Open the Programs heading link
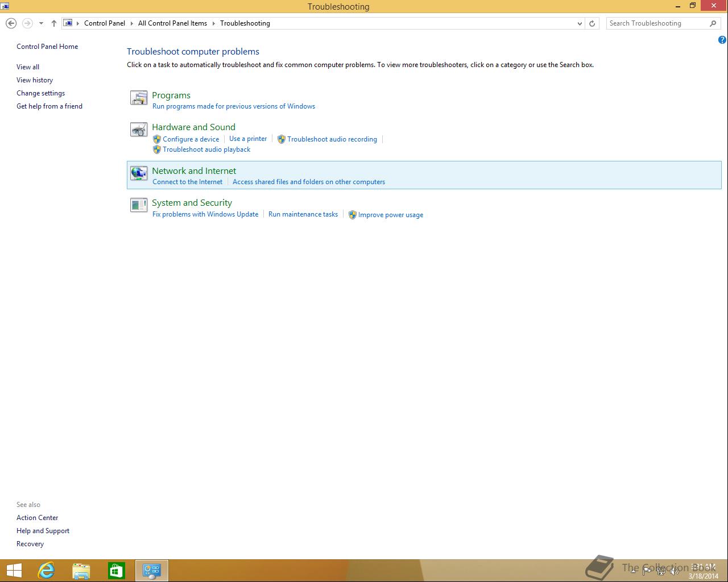The height and width of the screenshot is (582, 728). (171, 95)
